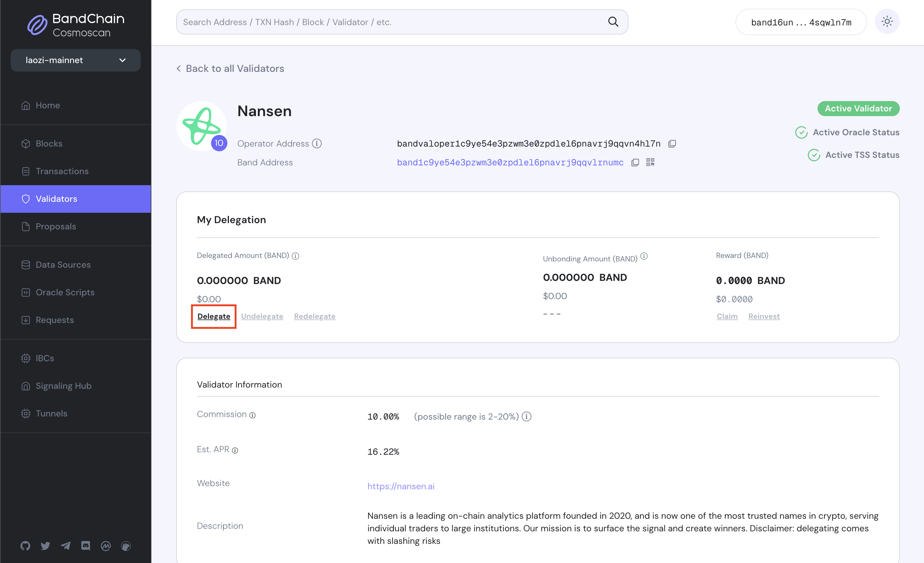
Task: Open the GitHub icon link
Action: point(25,546)
